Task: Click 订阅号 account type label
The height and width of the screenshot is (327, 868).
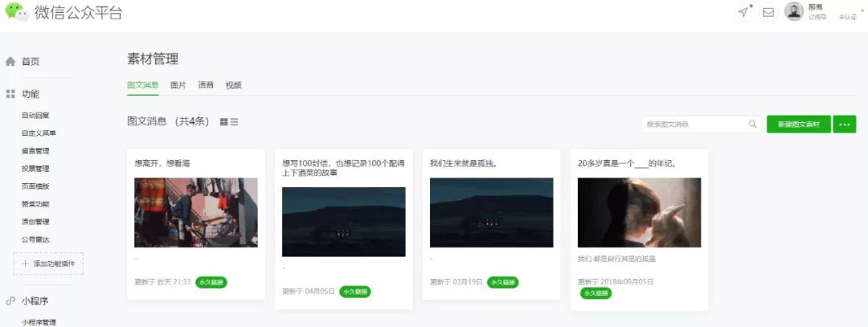Action: pos(817,17)
